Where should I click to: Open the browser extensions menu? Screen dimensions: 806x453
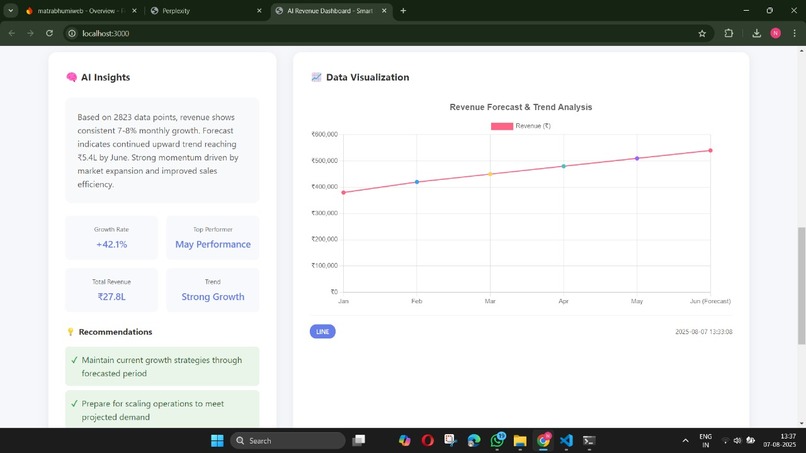(728, 33)
